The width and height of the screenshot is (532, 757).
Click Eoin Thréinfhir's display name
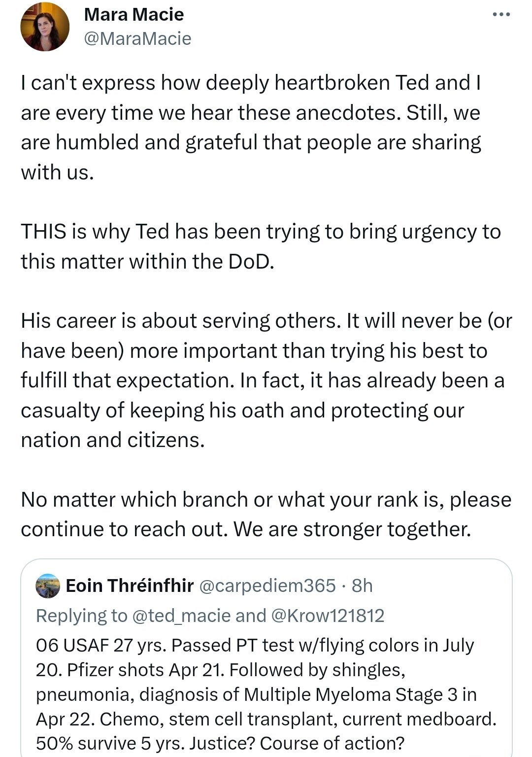[132, 586]
